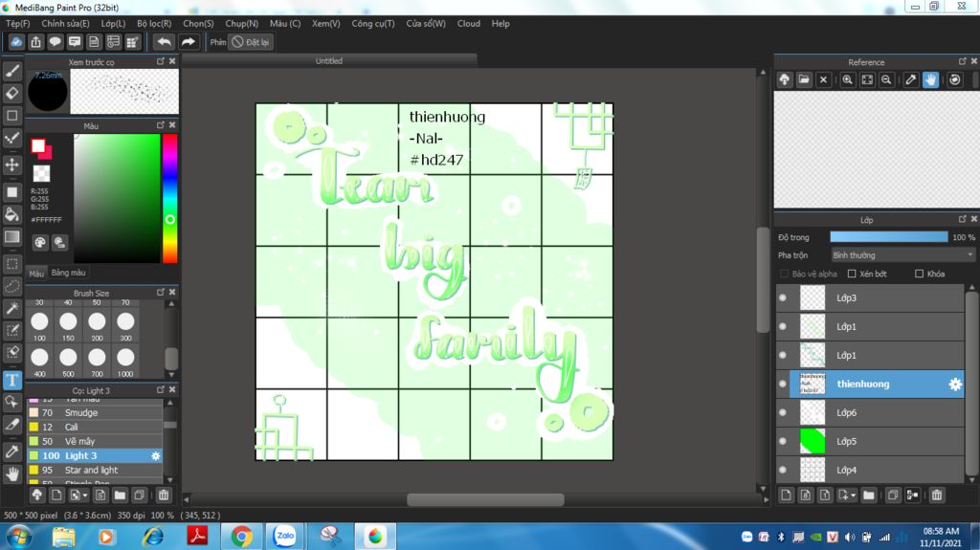Click the rotate reset icon in Reference panel
This screenshot has width=980, height=550.
pyautogui.click(x=954, y=80)
